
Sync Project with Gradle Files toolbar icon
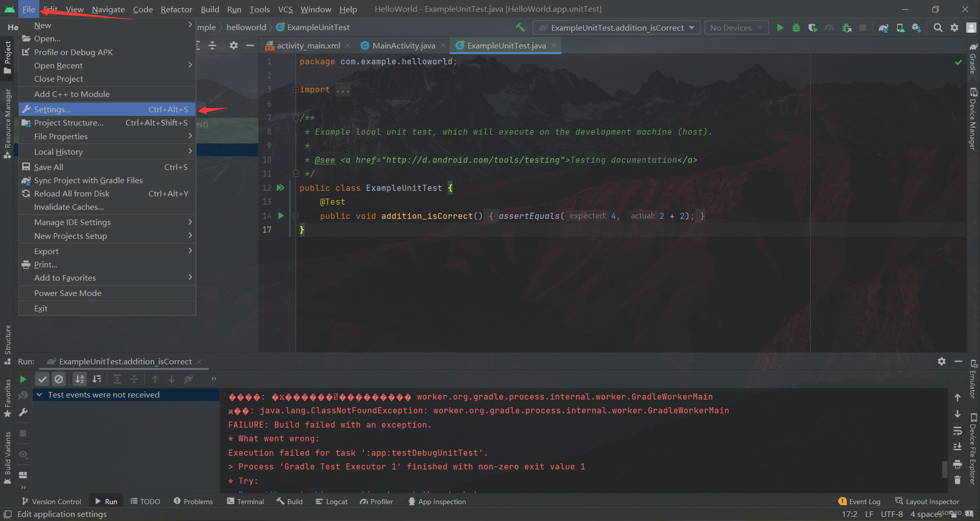coord(884,28)
